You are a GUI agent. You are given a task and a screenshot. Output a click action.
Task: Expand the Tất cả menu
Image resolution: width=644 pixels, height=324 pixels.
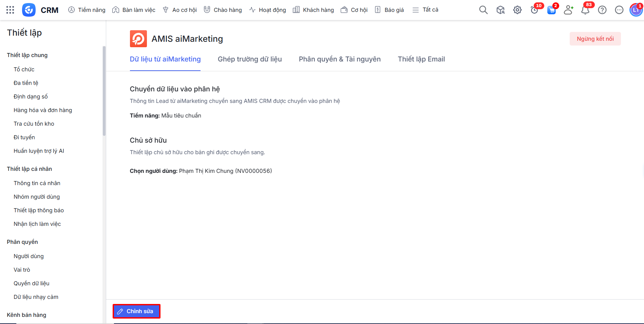[x=425, y=10]
